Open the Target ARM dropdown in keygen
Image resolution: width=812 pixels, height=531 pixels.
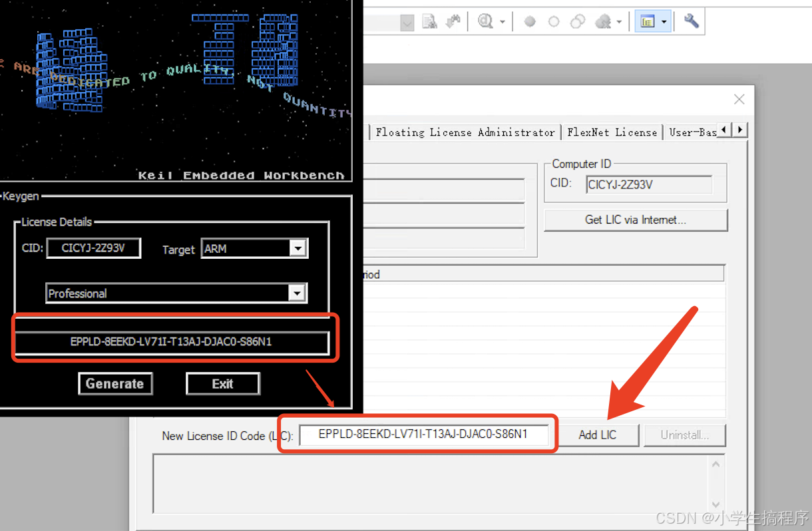(x=297, y=249)
